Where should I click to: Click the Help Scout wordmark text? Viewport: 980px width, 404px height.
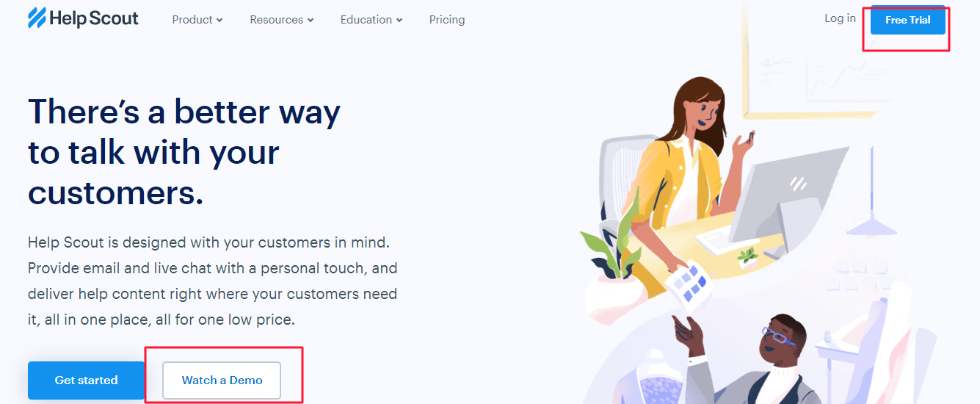pyautogui.click(x=94, y=18)
